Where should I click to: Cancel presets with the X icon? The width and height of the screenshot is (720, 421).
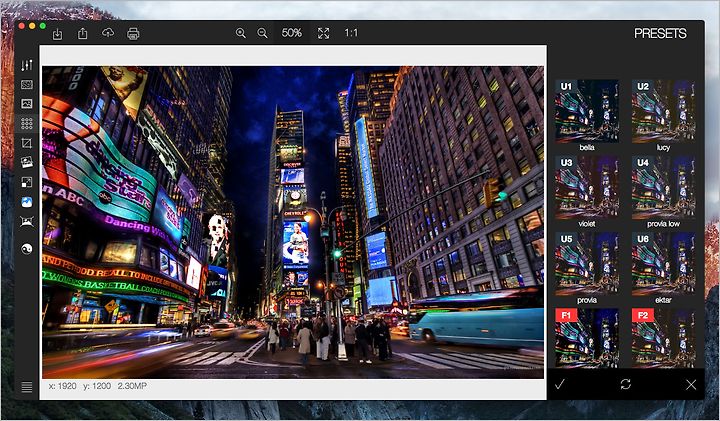(x=691, y=385)
